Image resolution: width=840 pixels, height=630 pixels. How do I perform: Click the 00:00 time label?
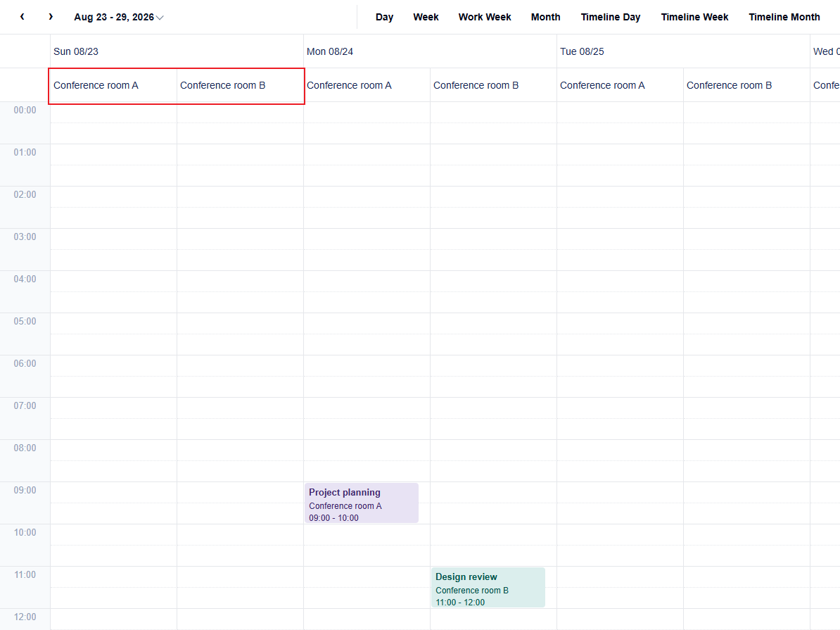(x=25, y=111)
